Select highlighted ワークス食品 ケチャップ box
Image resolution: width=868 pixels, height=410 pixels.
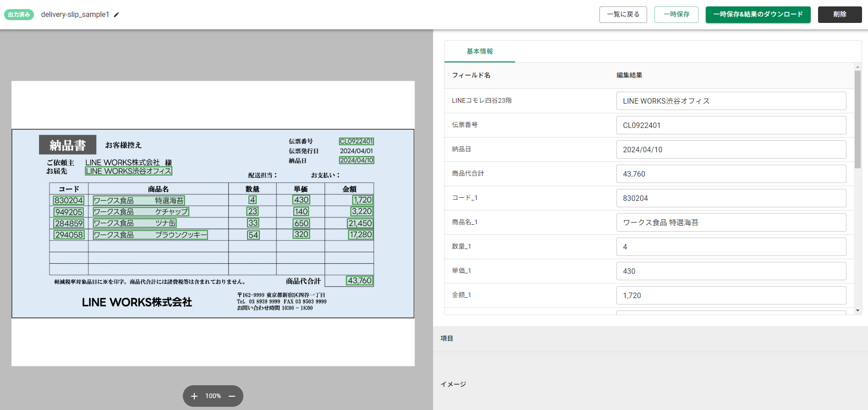[x=141, y=211]
